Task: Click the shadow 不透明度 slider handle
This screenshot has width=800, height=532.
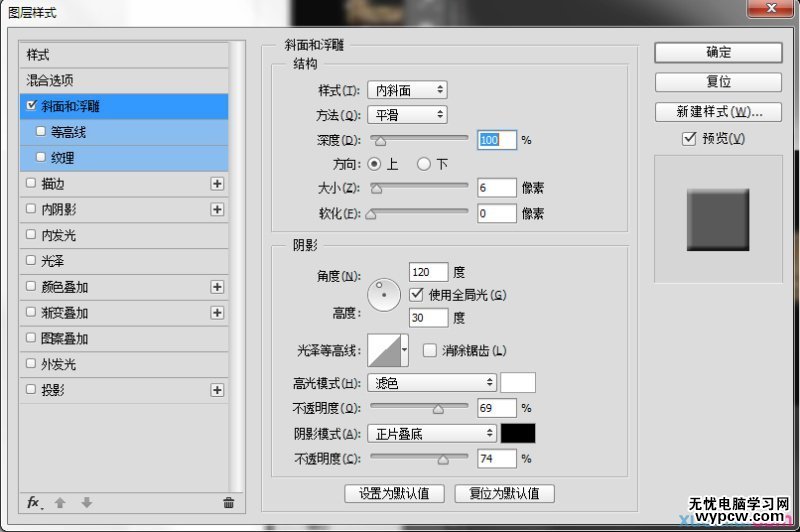Action: [x=443, y=460]
